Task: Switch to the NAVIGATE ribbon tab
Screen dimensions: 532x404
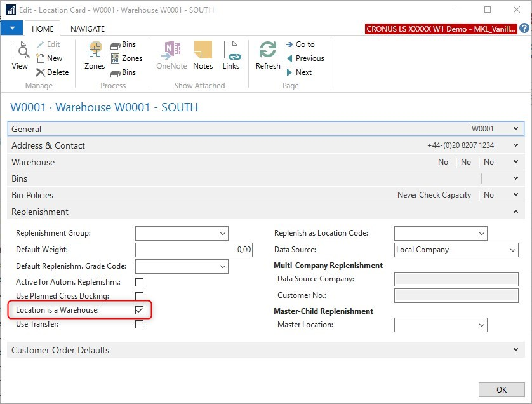Action: click(88, 29)
